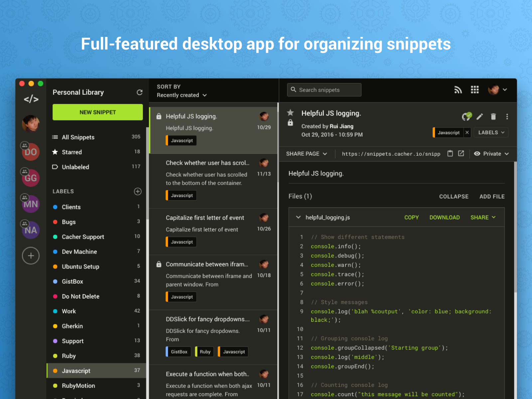Add a new label with plus icon
Viewport: 532px width, 399px height.
(138, 191)
